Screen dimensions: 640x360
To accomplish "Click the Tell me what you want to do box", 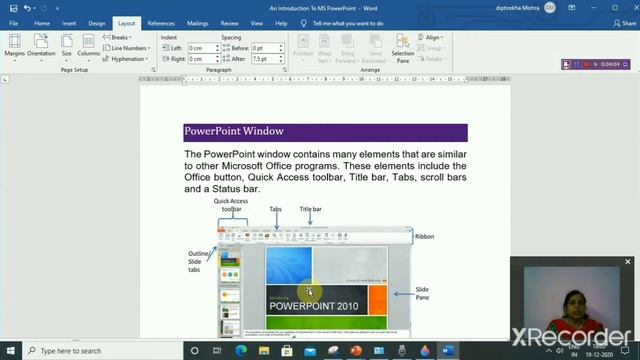I will [x=342, y=23].
